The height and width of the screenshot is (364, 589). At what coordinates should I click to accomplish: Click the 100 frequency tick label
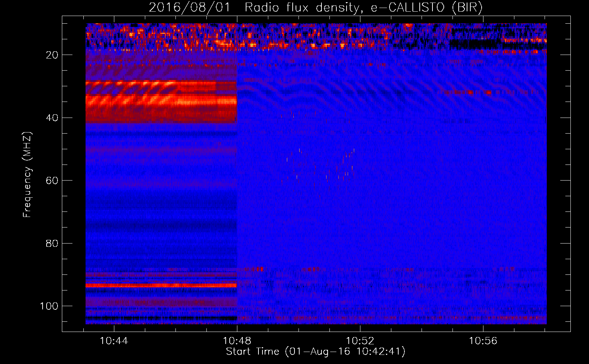[49, 306]
